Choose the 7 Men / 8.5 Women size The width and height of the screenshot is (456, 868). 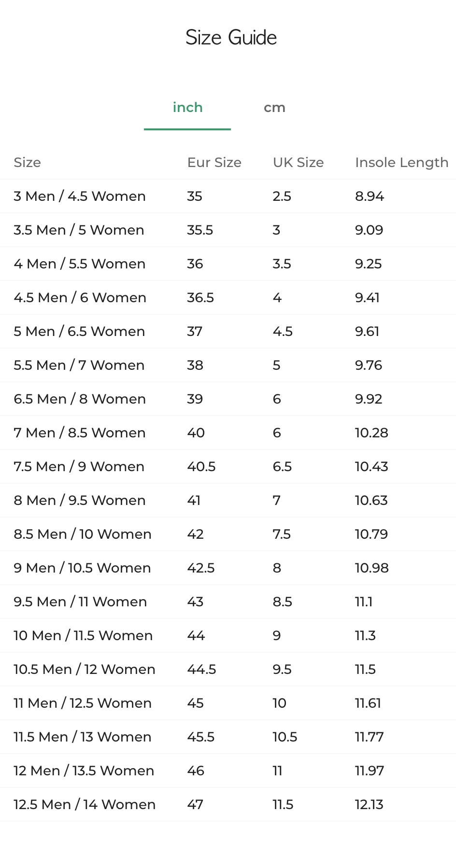tap(80, 433)
